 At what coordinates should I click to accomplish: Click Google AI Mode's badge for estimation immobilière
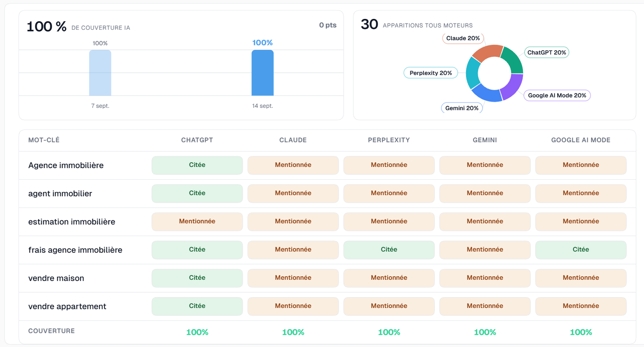[581, 222]
